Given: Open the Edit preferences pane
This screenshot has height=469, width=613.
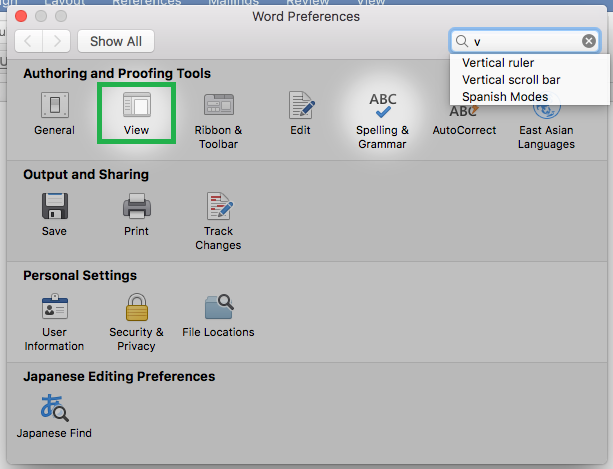Looking at the screenshot, I should [300, 113].
